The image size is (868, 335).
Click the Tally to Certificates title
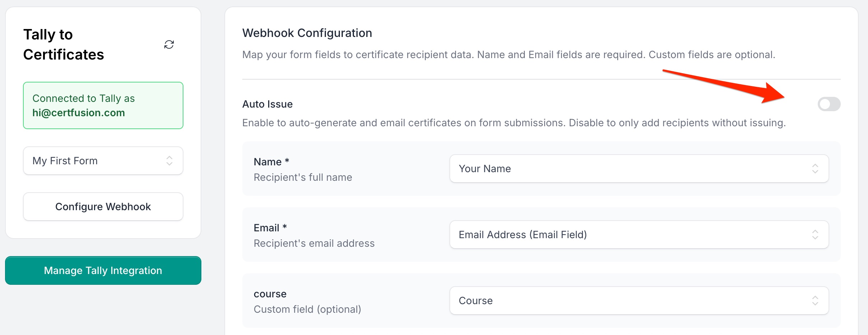[64, 44]
